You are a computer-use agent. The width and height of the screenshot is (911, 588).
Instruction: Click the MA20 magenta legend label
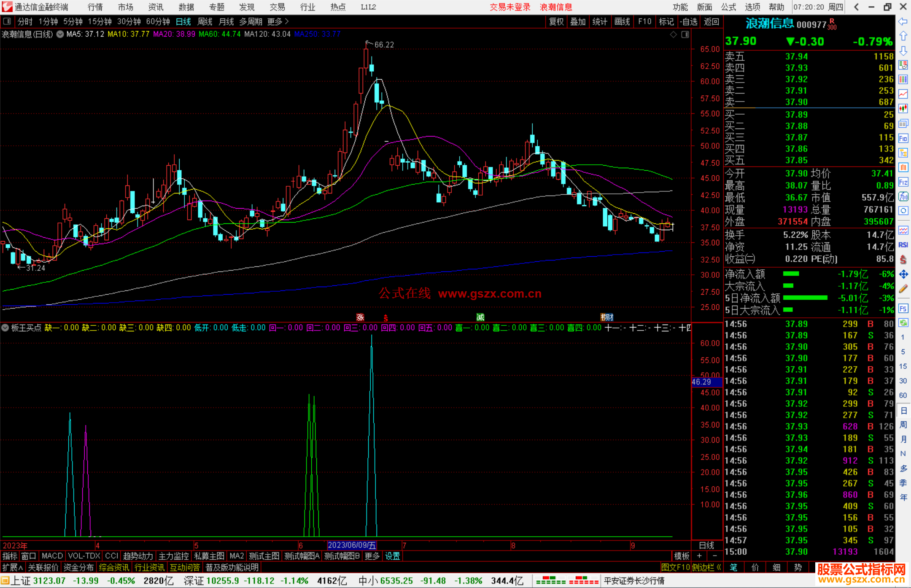(174, 34)
